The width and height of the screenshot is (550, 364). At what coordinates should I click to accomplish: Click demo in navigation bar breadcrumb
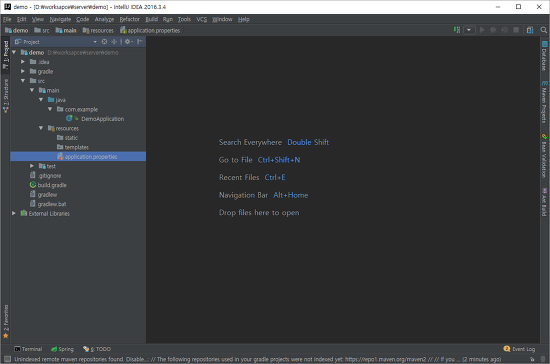coord(16,31)
